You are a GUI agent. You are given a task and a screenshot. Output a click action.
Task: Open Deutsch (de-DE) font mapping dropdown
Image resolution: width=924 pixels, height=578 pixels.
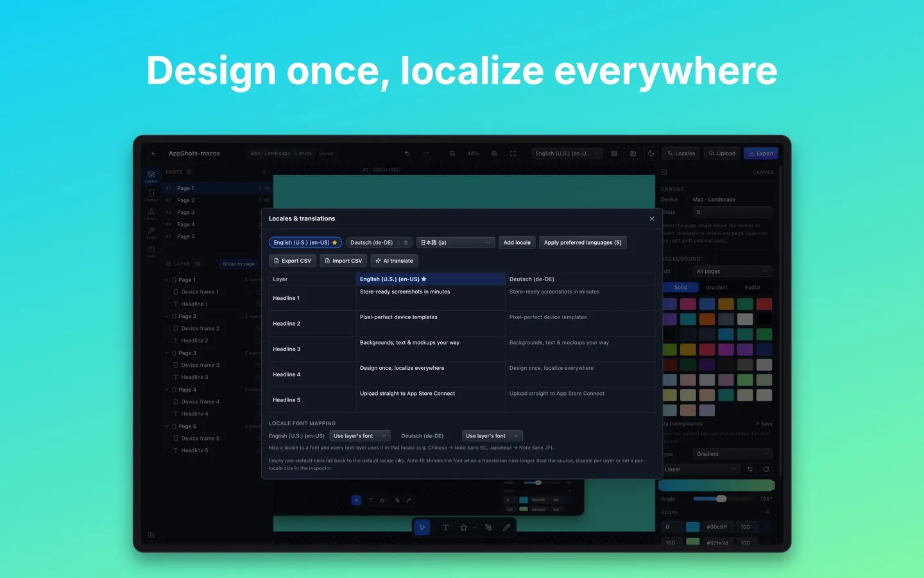tap(492, 436)
